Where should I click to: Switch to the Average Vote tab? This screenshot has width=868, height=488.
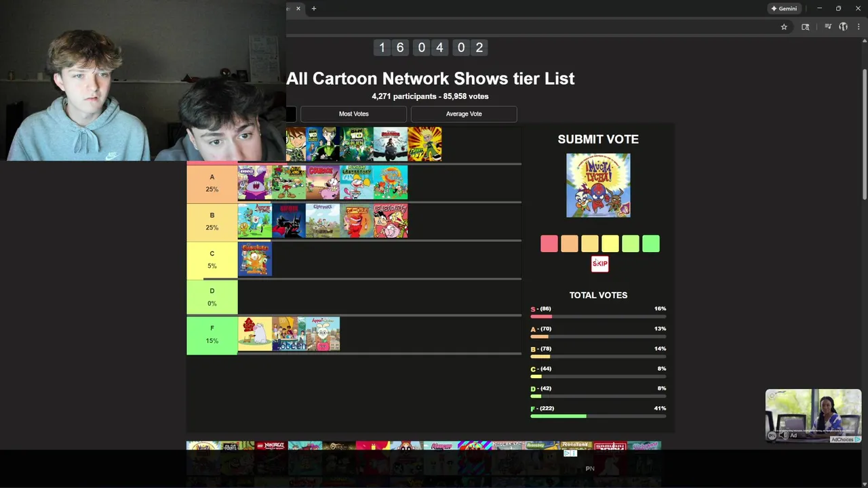pos(464,114)
